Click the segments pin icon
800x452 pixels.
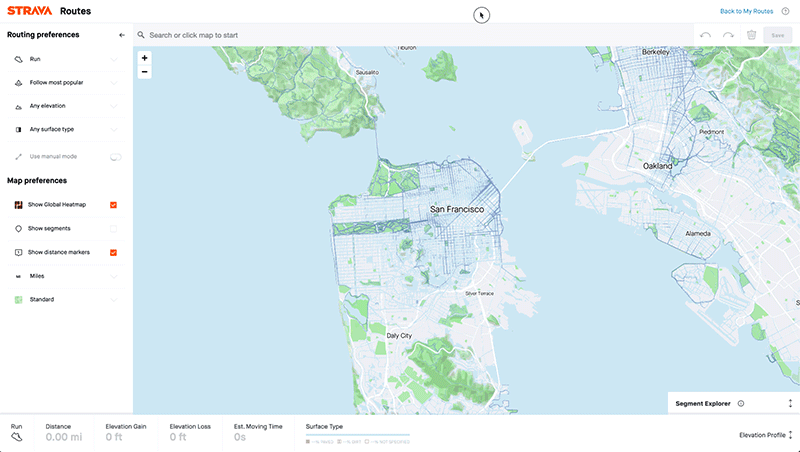click(18, 229)
